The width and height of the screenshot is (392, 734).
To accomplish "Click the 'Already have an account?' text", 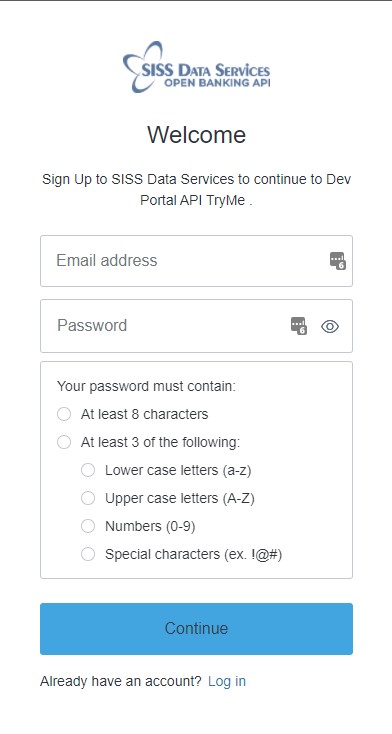I will pyautogui.click(x=121, y=681).
